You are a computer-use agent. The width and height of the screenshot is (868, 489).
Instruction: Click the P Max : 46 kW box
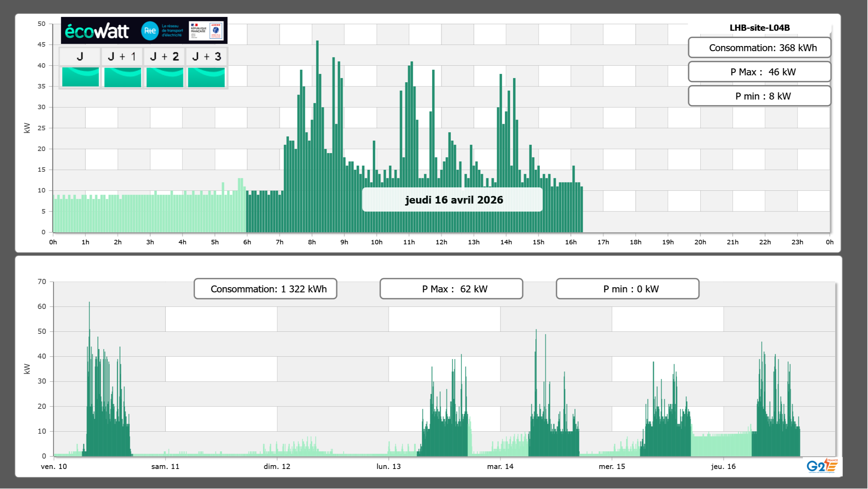(x=759, y=72)
